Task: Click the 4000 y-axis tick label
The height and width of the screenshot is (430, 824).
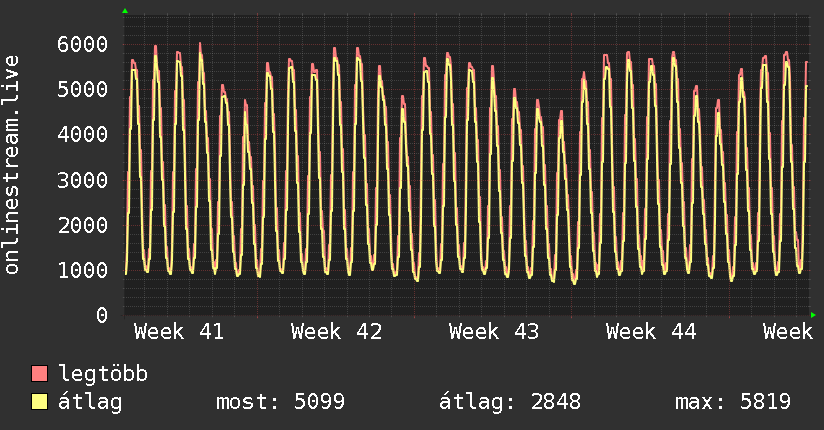Action: (x=83, y=134)
